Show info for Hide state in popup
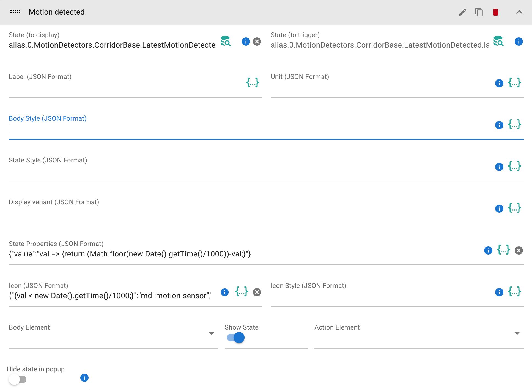Image resolution: width=532 pixels, height=392 pixels. (84, 378)
